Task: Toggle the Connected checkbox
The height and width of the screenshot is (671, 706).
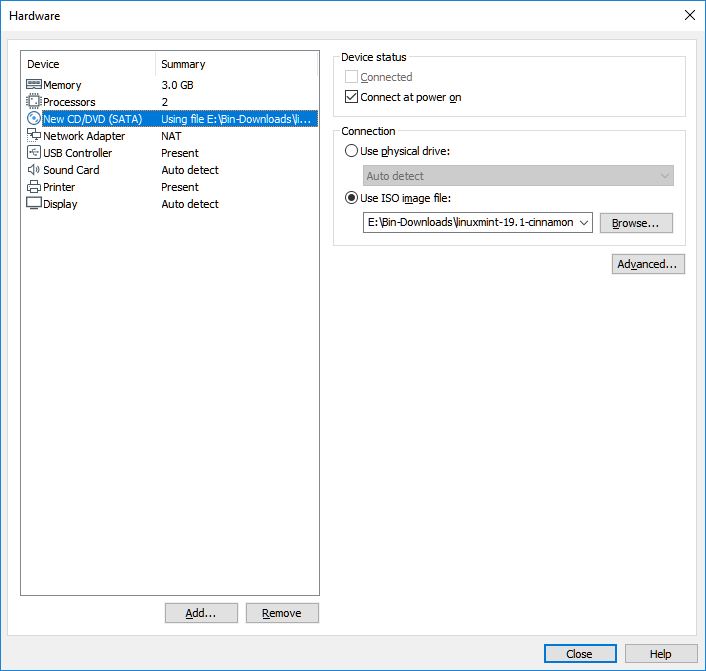Action: [x=351, y=77]
